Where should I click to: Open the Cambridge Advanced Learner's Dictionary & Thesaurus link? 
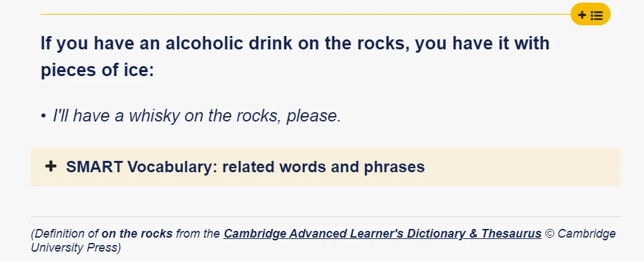coord(382,234)
